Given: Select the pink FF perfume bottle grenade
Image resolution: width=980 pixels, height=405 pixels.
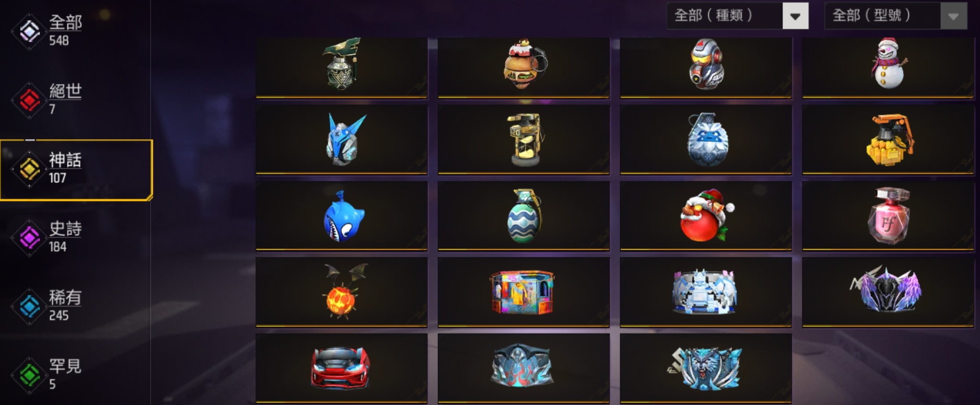Looking at the screenshot, I should [x=888, y=216].
